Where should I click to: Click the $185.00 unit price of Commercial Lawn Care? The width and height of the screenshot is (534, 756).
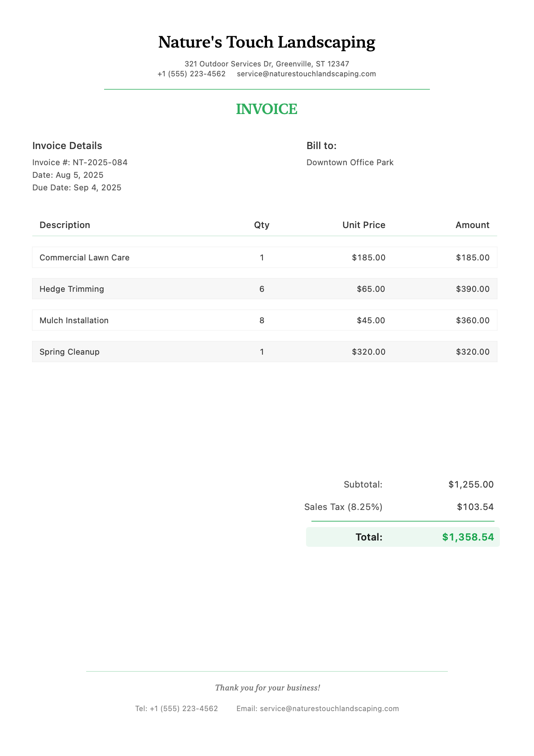pos(369,257)
